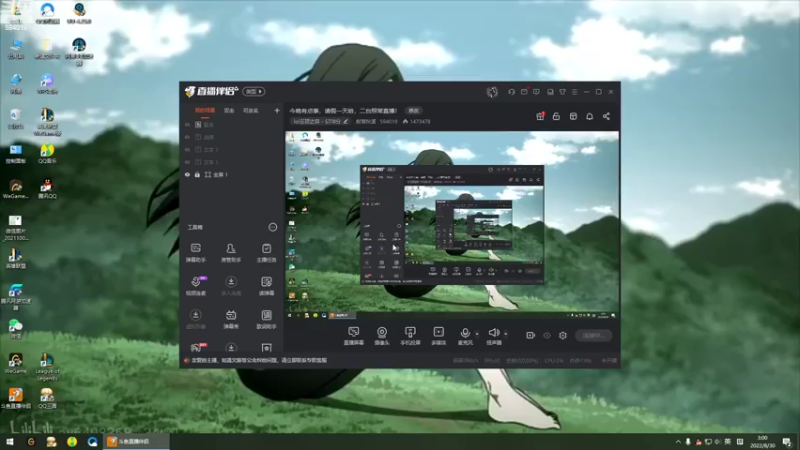Mute the 麦克风 microphone
Viewport: 800px width, 450px height.
(x=465, y=336)
